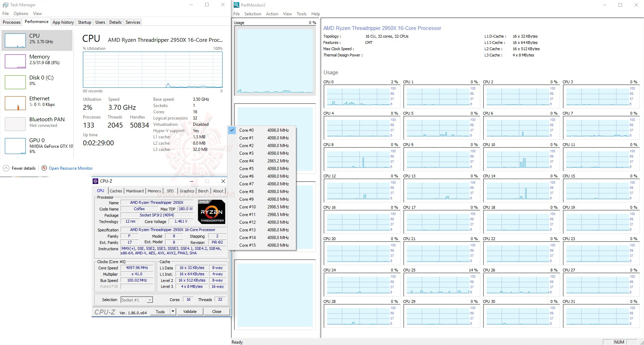Open the Services tab in Task Manager
The height and width of the screenshot is (345, 644).
[133, 22]
